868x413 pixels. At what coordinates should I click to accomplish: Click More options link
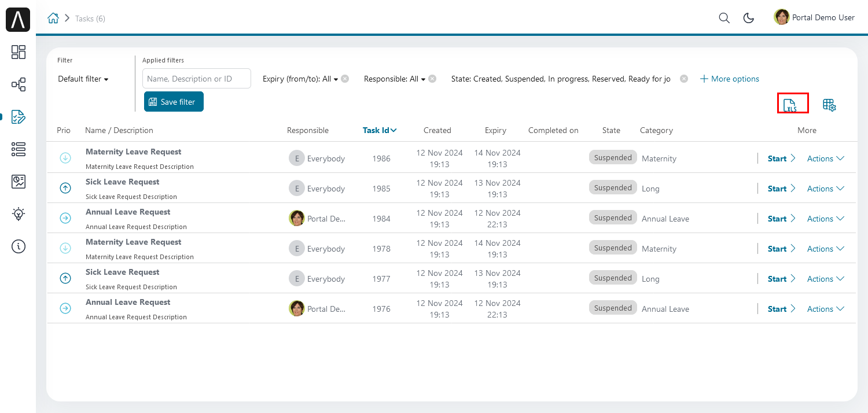tap(729, 79)
